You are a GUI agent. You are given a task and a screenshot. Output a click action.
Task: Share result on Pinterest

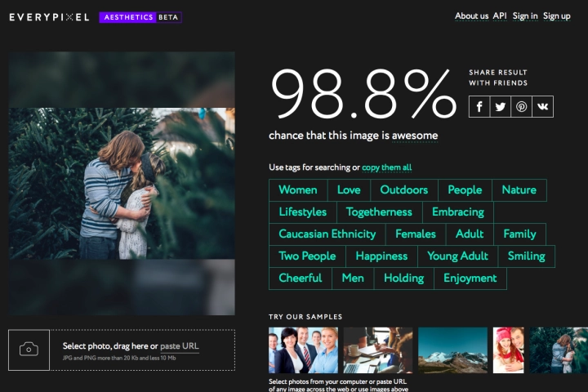(522, 106)
